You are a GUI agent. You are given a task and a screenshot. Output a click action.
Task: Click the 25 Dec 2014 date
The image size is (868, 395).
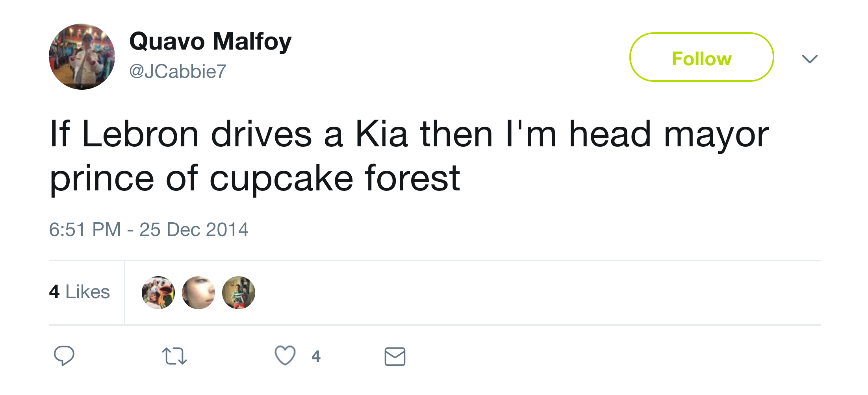pos(194,230)
